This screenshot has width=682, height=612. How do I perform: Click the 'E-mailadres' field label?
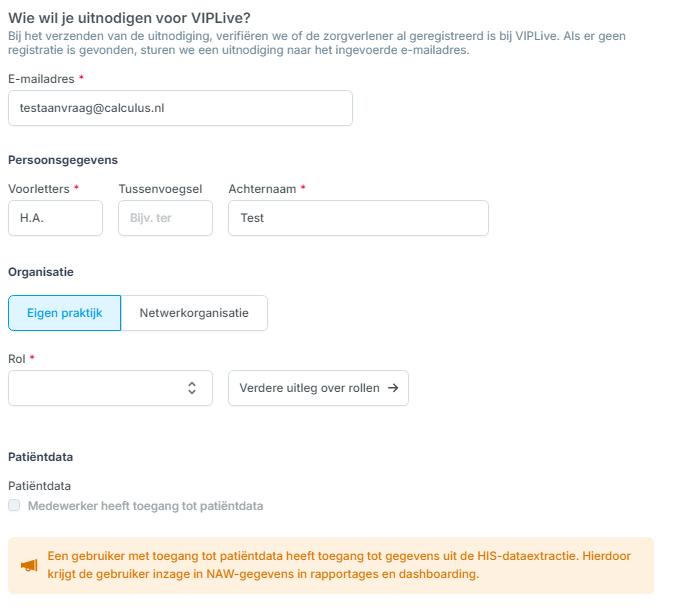(x=41, y=79)
